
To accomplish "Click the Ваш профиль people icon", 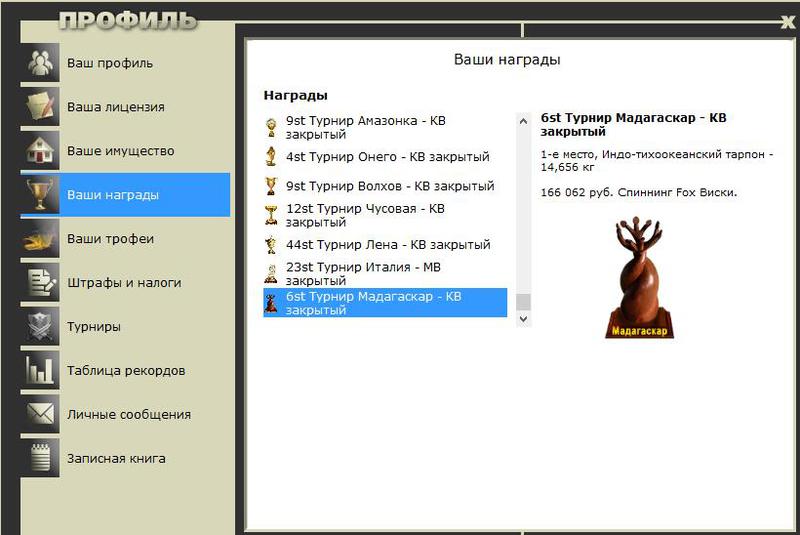I will (40, 62).
